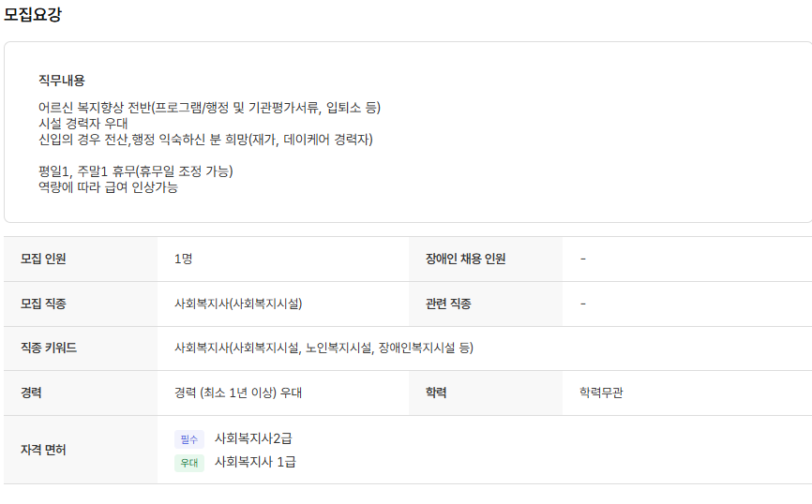Click the 시설 경력자 우대 line
This screenshot has height=504, width=812.
[83, 123]
